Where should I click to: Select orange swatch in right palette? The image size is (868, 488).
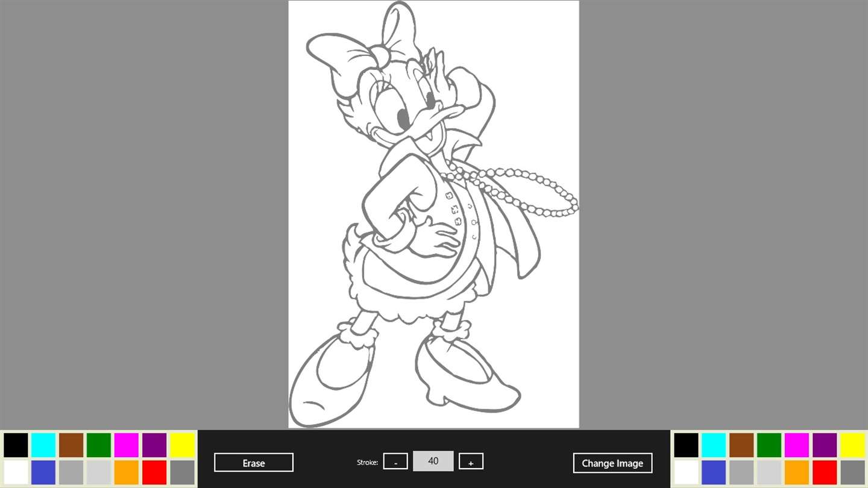click(797, 472)
